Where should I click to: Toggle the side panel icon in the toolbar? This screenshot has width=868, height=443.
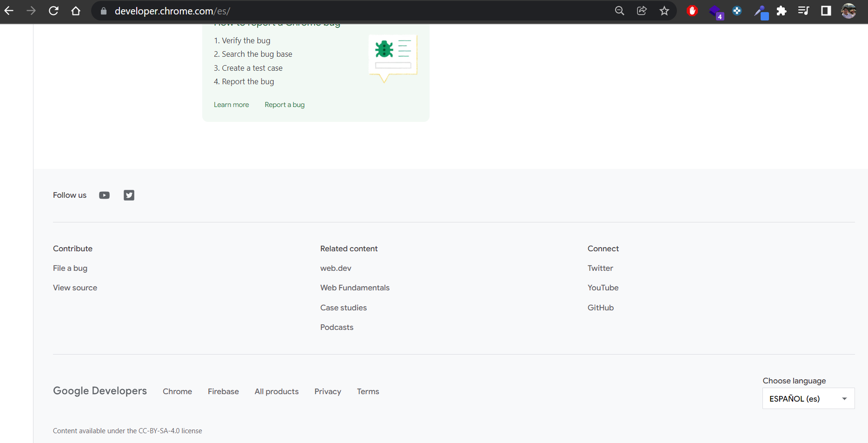[x=826, y=11]
